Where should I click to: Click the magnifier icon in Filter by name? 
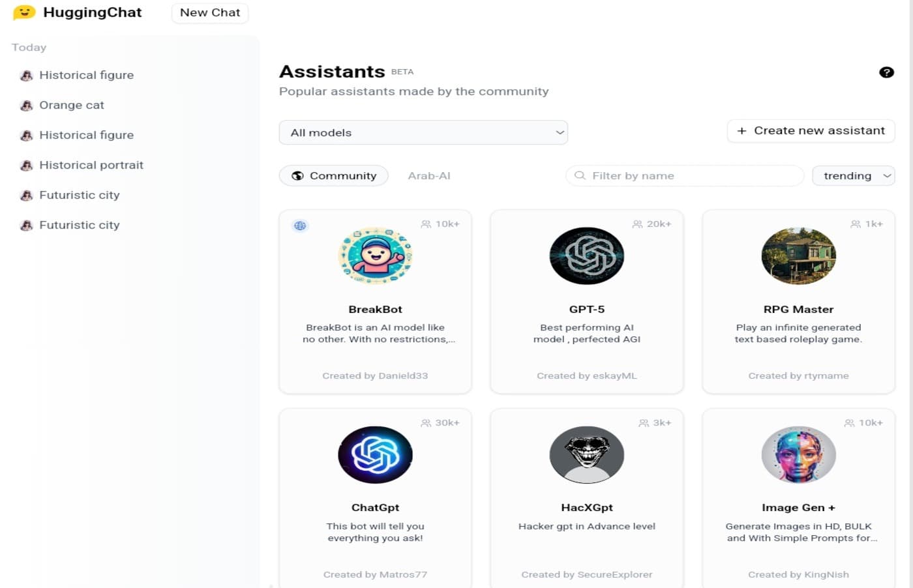(x=580, y=175)
